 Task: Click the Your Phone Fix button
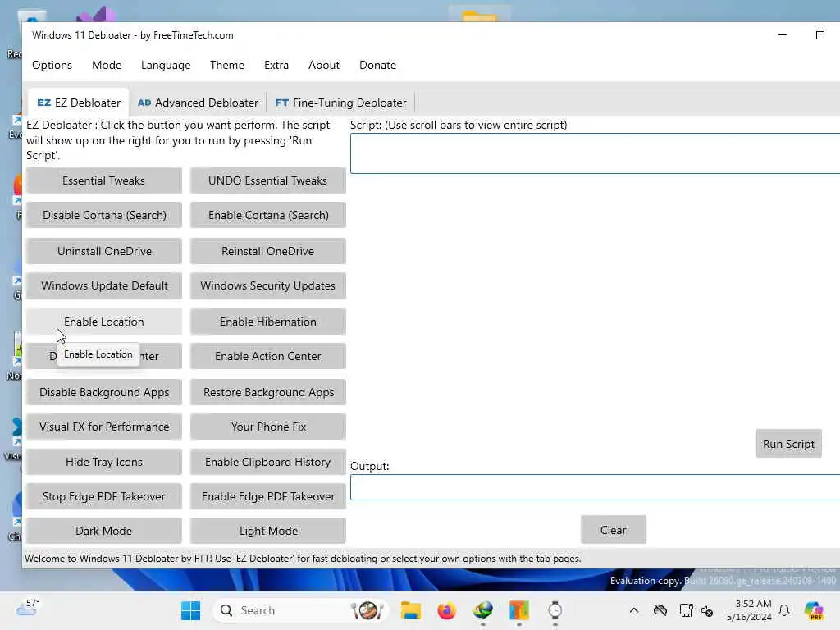coord(268,427)
